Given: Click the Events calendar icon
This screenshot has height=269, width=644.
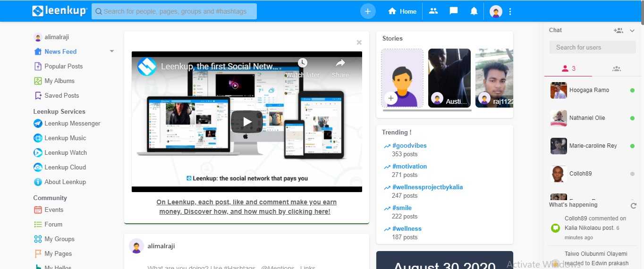Looking at the screenshot, I should [x=38, y=210].
